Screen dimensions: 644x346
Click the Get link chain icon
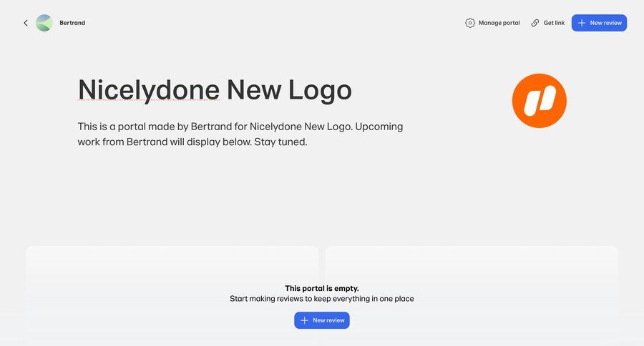[x=535, y=23]
